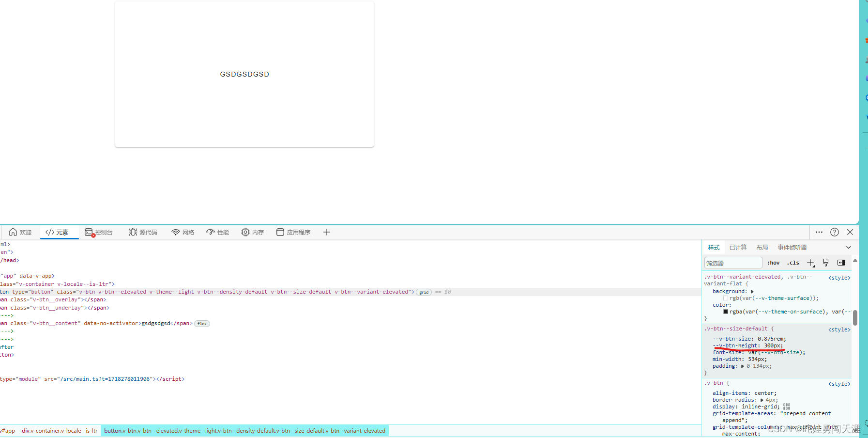This screenshot has width=868, height=438.
Task: Open the DevTools three-dot customize menu
Action: pos(819,232)
